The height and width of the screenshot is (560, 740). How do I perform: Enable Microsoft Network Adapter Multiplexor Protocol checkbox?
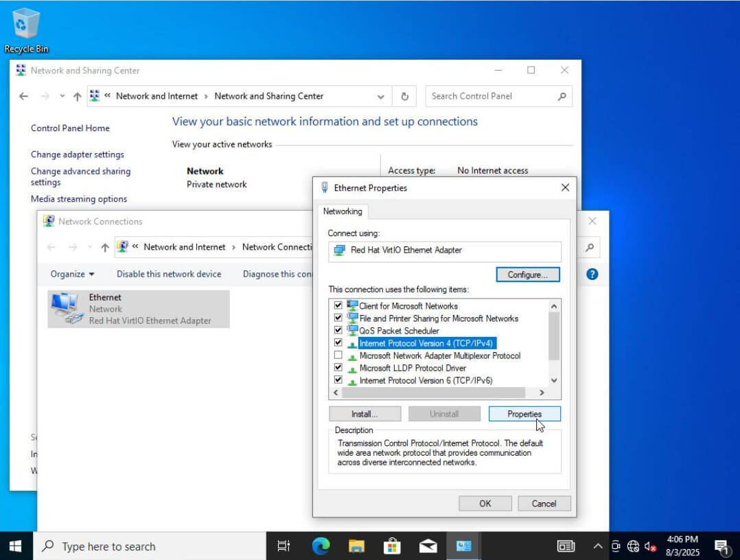[338, 355]
